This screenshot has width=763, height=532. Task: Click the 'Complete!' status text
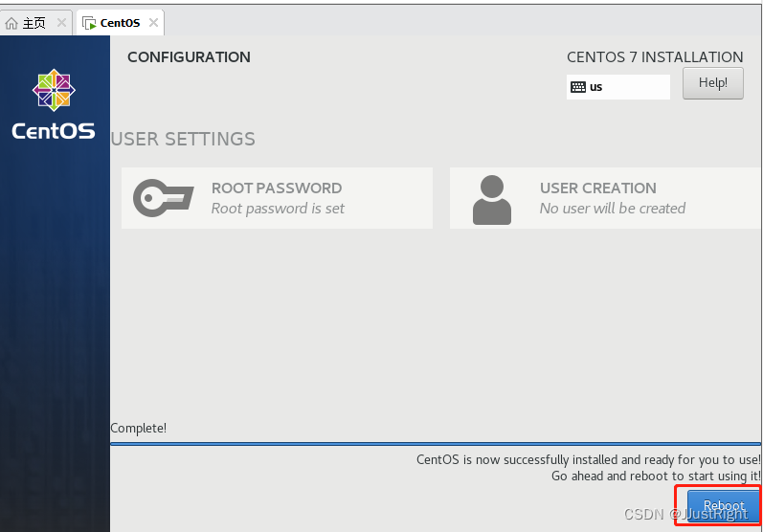tap(138, 428)
